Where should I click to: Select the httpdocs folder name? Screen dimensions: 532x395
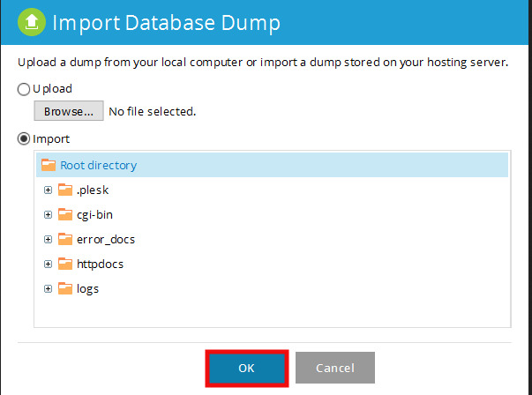100,265
